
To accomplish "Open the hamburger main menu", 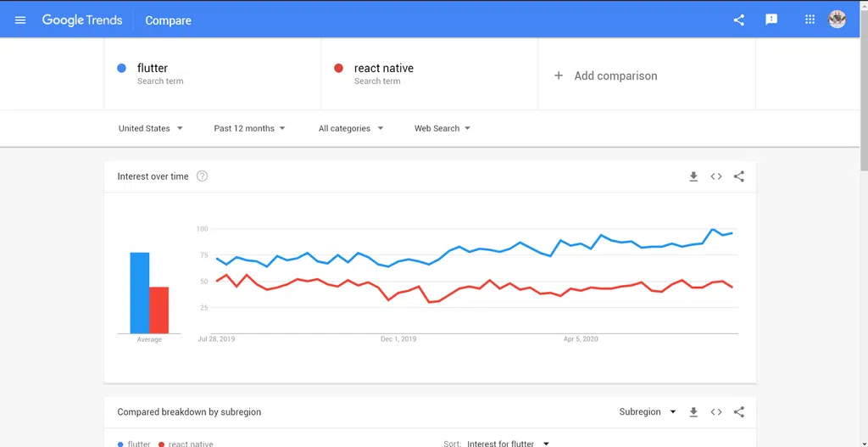I will [20, 20].
